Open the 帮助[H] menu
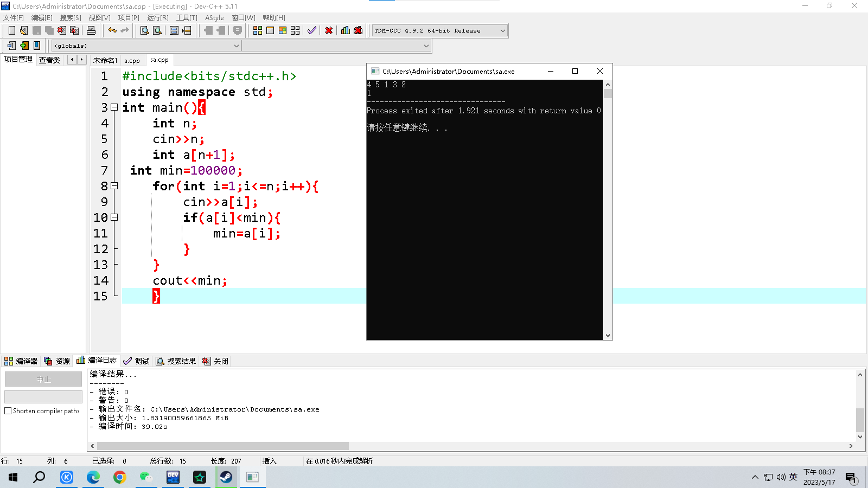Image resolution: width=868 pixels, height=488 pixels. pos(274,17)
